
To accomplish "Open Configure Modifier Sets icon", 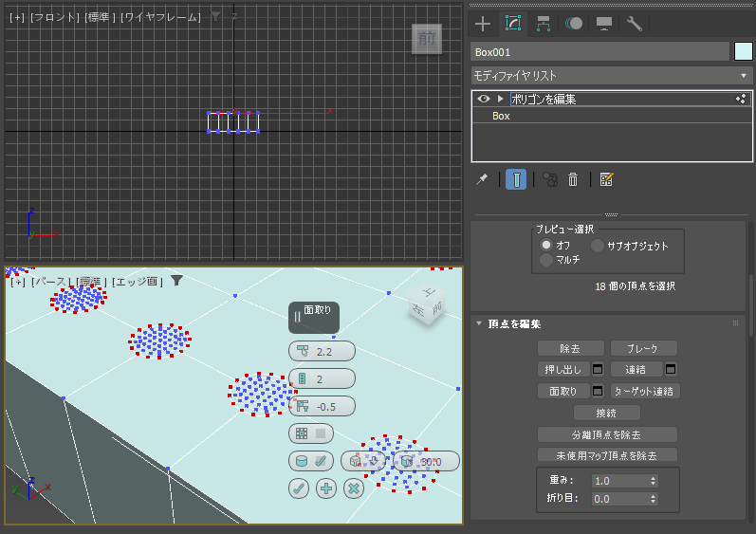I will [606, 179].
